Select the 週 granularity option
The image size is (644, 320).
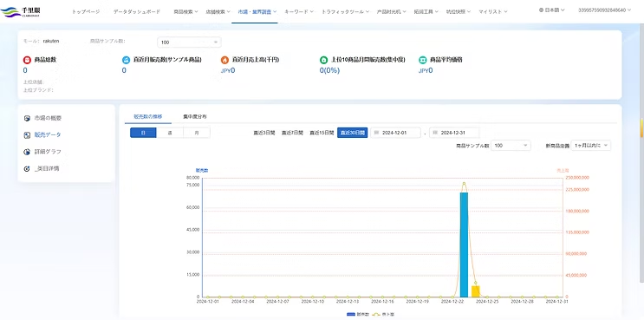170,133
